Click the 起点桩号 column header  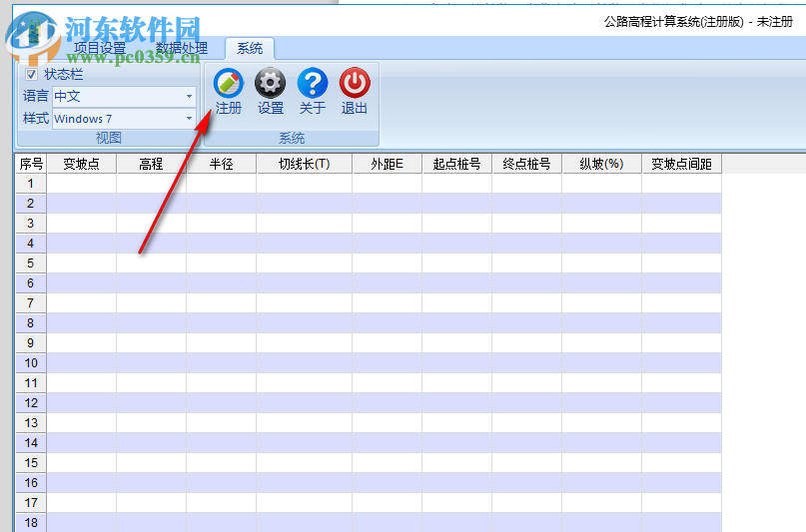[457, 164]
